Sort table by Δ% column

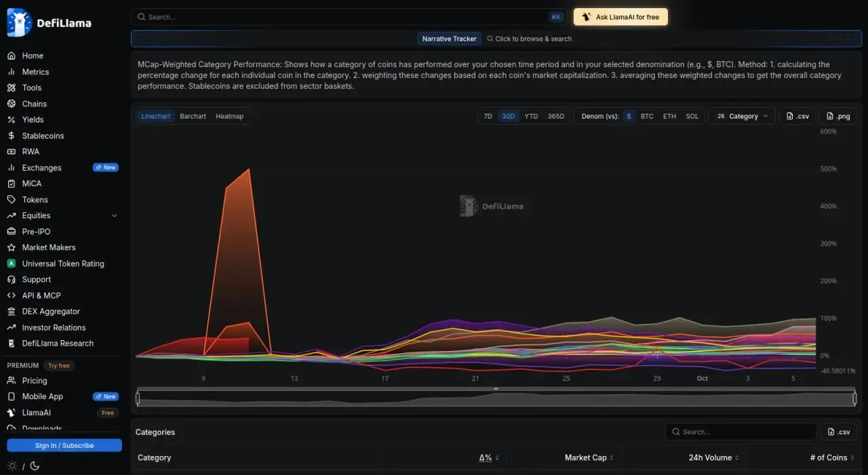click(489, 458)
